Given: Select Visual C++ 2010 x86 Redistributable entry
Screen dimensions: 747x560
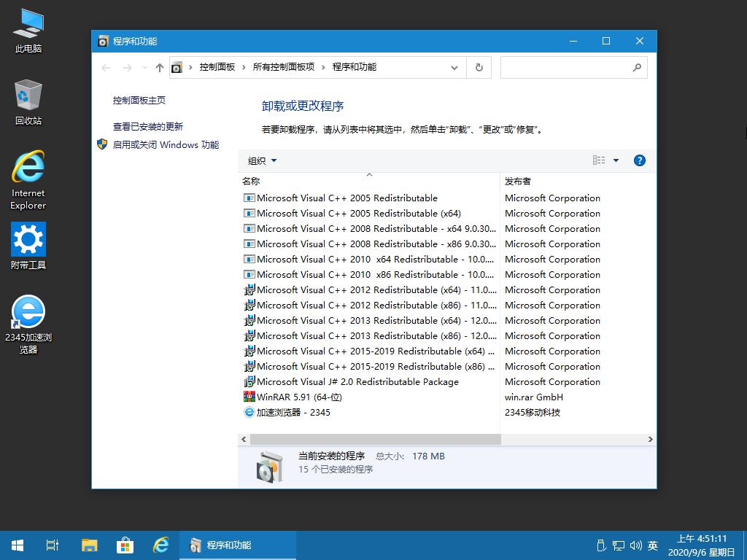Looking at the screenshot, I should (x=368, y=274).
